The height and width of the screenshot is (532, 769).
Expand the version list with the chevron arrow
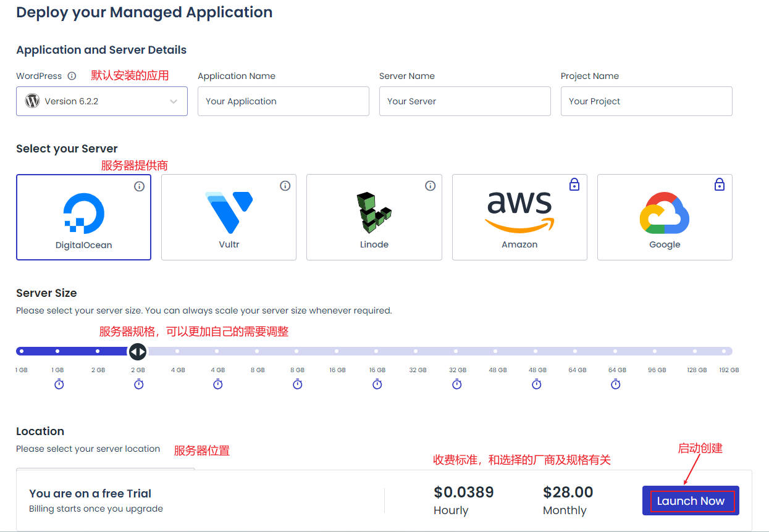(174, 102)
